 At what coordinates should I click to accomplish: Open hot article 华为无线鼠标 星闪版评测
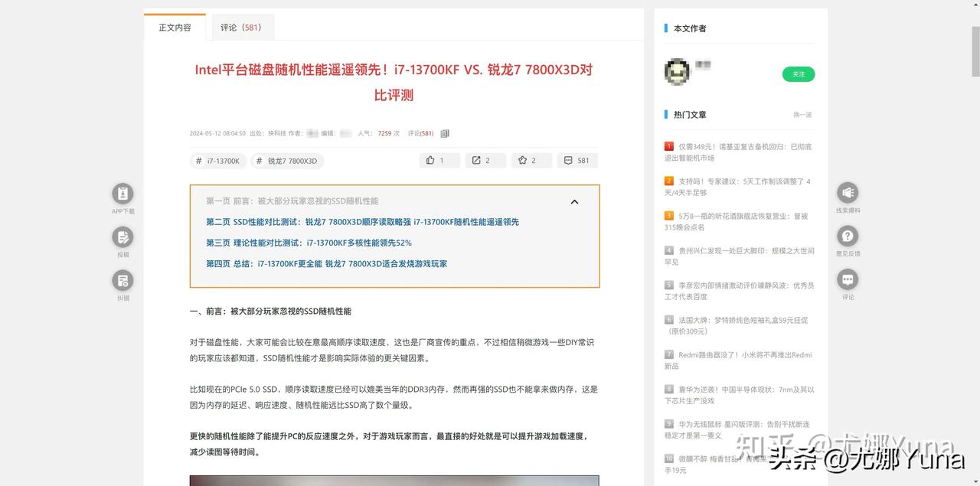[738, 429]
